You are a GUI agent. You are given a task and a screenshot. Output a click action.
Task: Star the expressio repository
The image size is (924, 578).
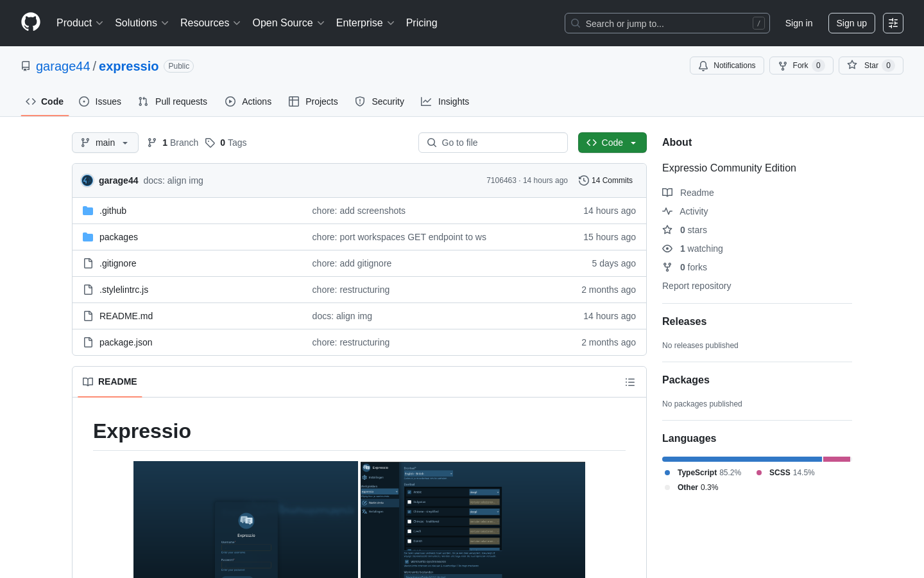pos(871,66)
